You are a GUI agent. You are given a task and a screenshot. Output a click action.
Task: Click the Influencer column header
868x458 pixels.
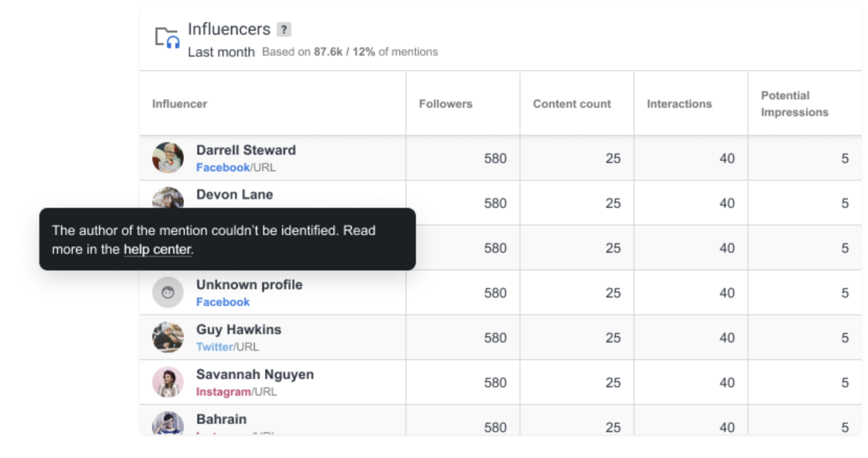pos(179,104)
